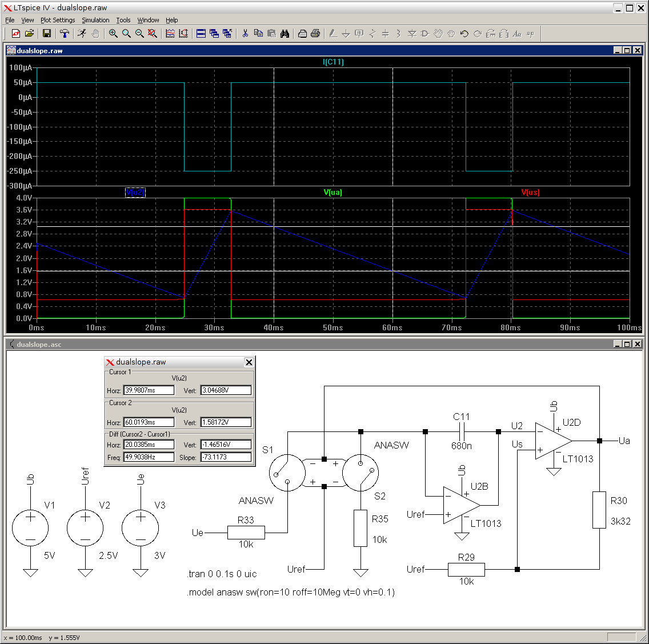Open the Help menu
The height and width of the screenshot is (644, 649).
click(x=172, y=20)
